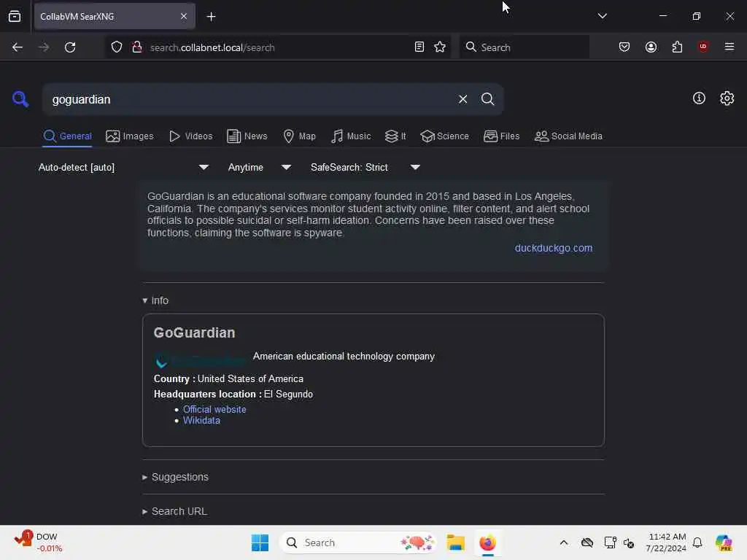Click the goguardian search input

[248, 99]
